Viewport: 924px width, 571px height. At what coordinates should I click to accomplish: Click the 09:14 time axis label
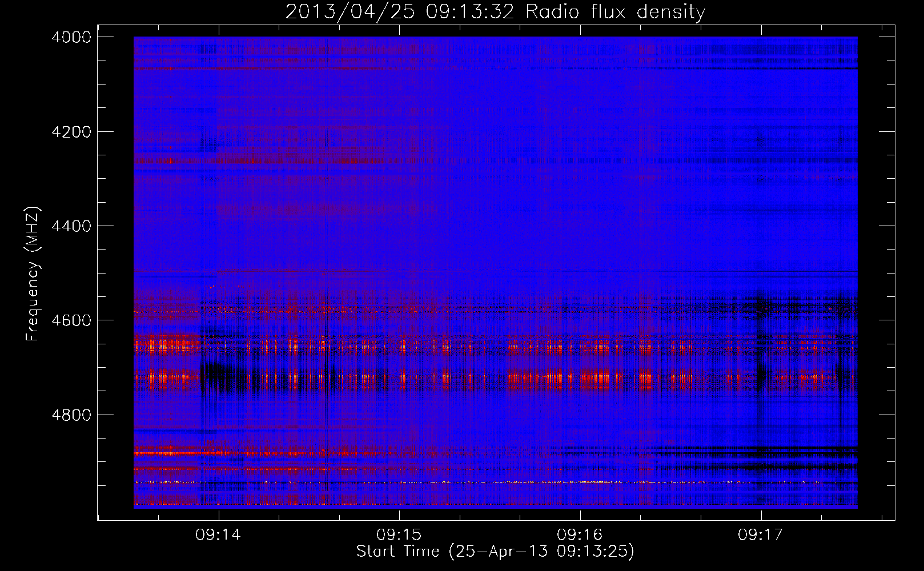click(x=218, y=535)
